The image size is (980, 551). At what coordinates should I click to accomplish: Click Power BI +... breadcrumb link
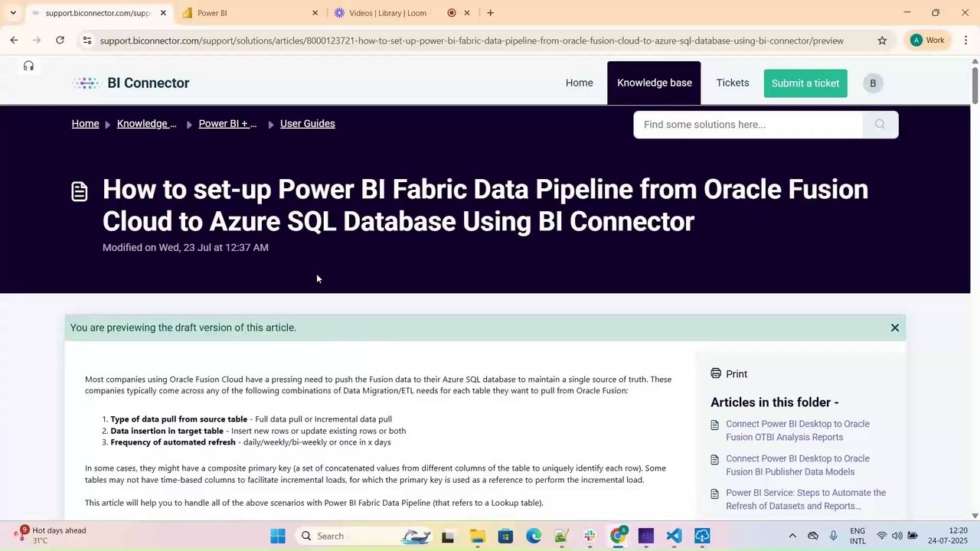(227, 124)
